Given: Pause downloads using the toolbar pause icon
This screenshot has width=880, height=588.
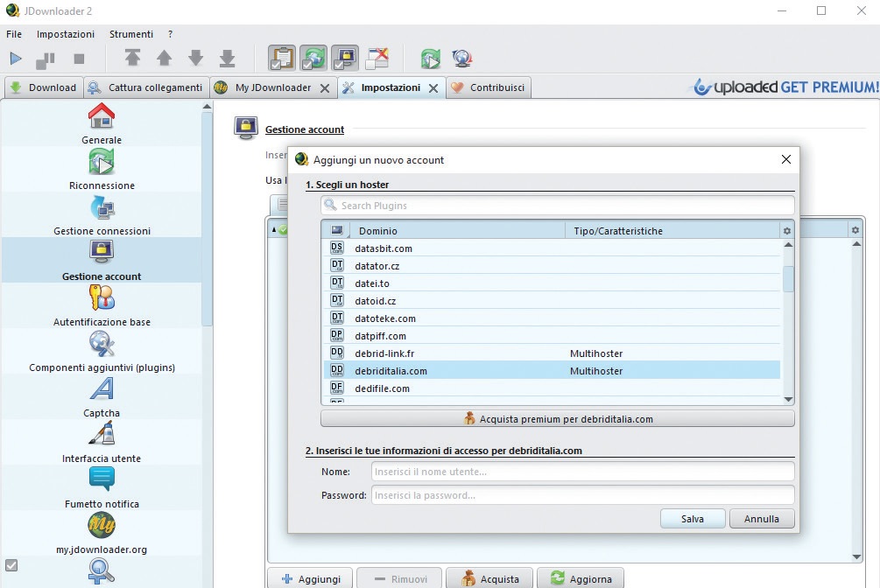Looking at the screenshot, I should coord(46,59).
